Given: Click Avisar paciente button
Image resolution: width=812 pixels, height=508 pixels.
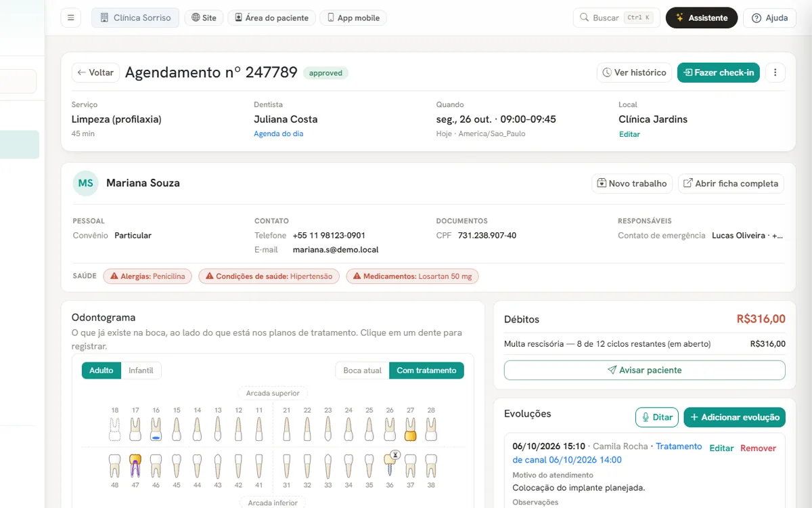Looking at the screenshot, I should [644, 371].
